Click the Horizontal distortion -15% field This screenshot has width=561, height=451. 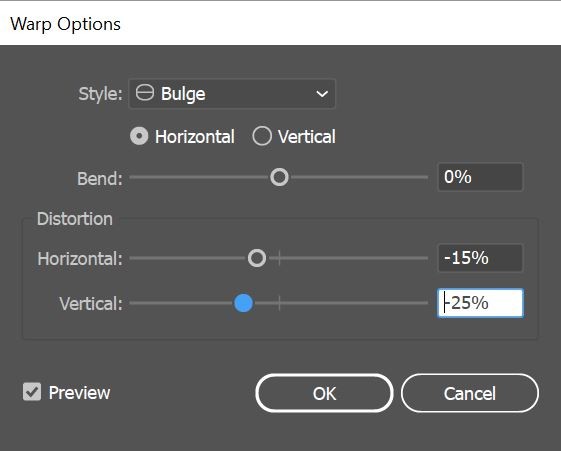tap(480, 258)
